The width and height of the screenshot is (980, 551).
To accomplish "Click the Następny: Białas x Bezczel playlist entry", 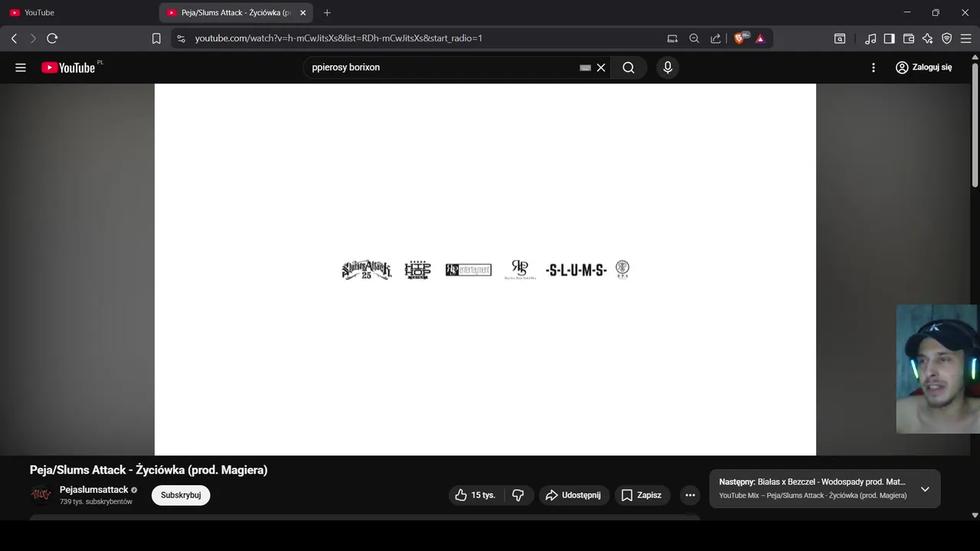I will [x=812, y=482].
